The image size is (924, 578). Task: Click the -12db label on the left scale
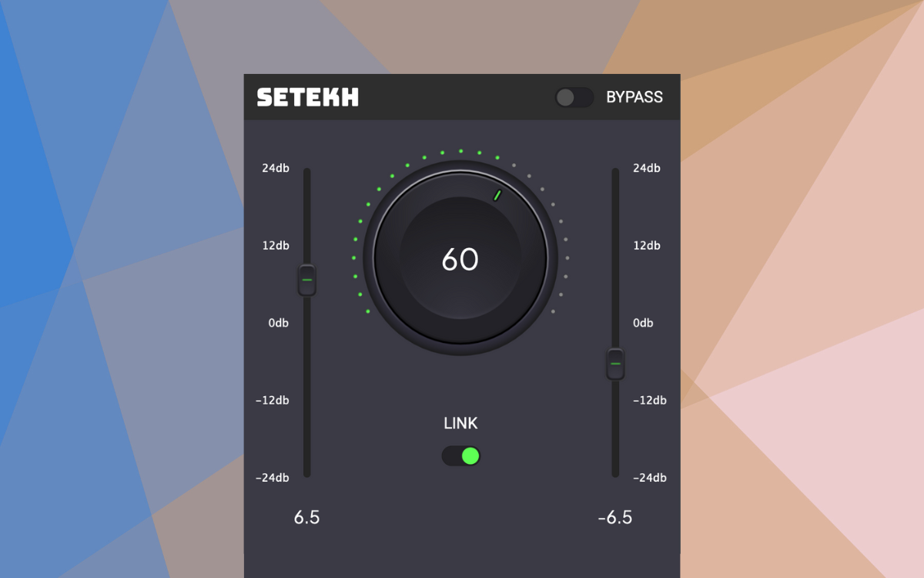[x=273, y=400]
